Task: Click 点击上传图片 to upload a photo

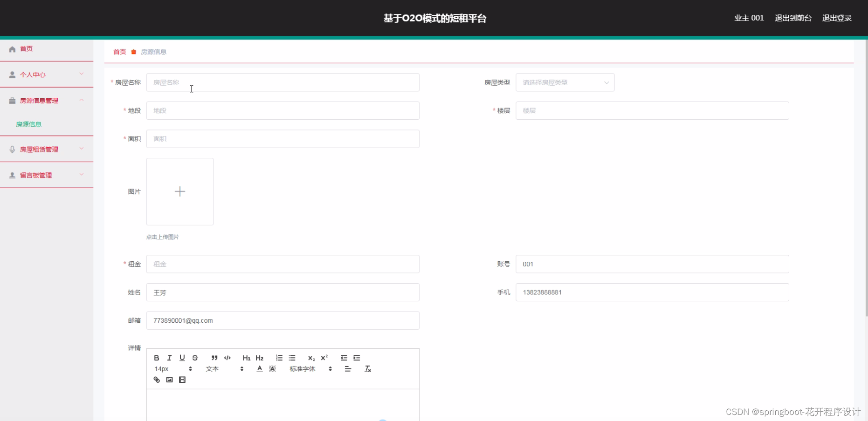Action: [162, 237]
